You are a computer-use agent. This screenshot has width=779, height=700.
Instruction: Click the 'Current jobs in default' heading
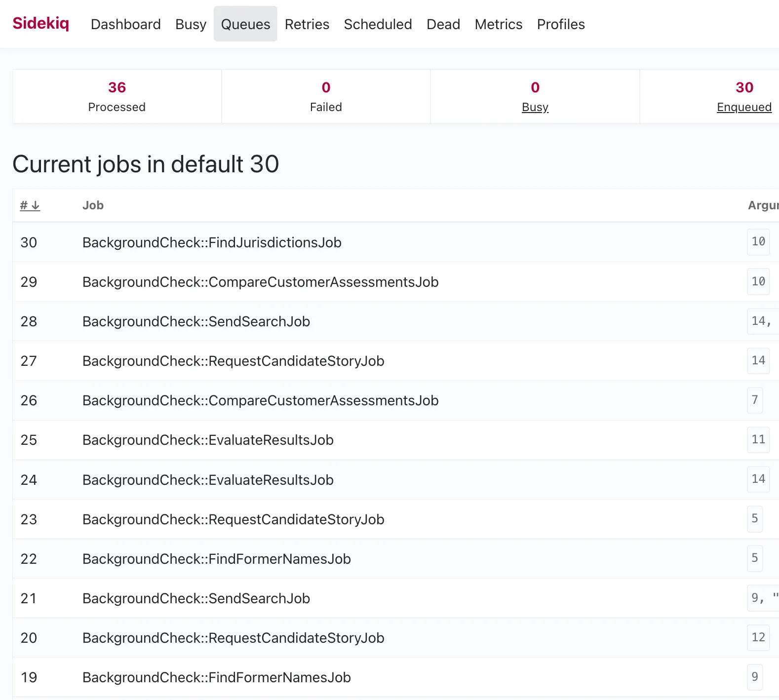point(146,164)
